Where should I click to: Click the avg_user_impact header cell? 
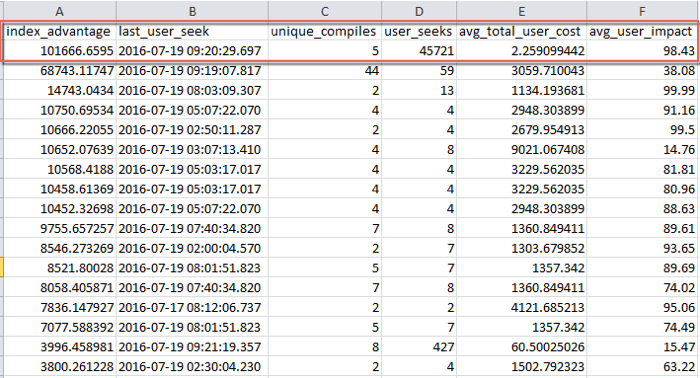pos(642,31)
